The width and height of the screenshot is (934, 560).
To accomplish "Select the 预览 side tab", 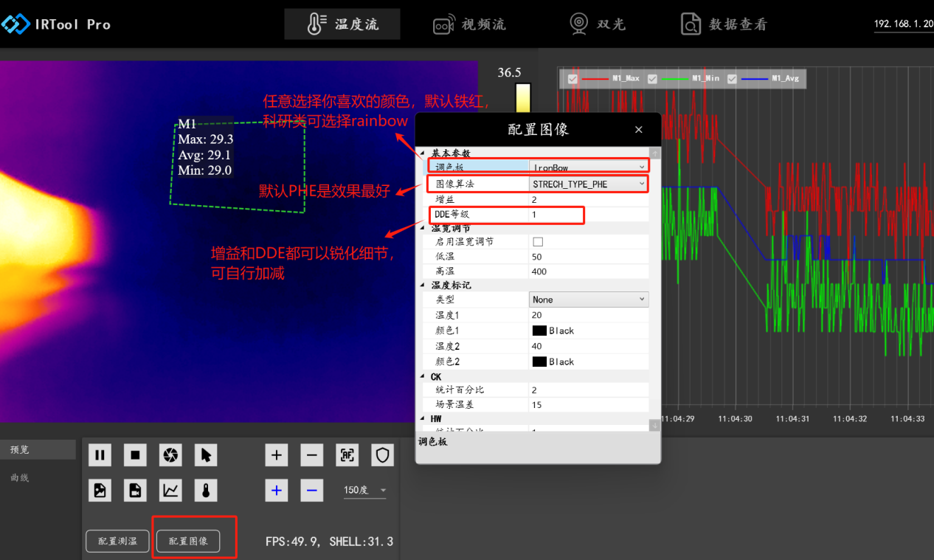I will 38,449.
